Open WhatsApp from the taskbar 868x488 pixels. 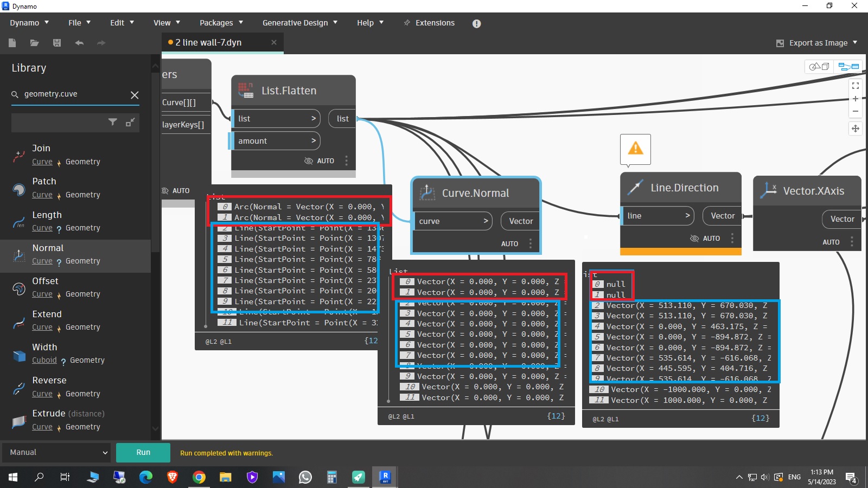point(305,477)
